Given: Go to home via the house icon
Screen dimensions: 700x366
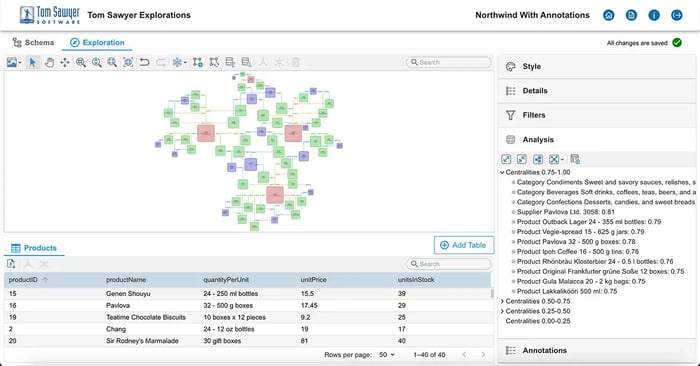Looking at the screenshot, I should 608,15.
